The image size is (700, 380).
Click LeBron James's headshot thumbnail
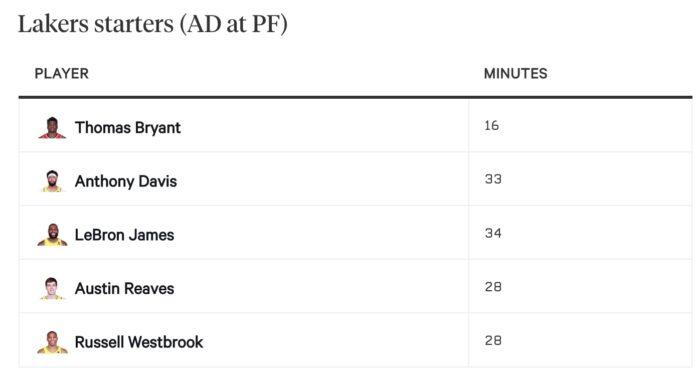click(52, 235)
